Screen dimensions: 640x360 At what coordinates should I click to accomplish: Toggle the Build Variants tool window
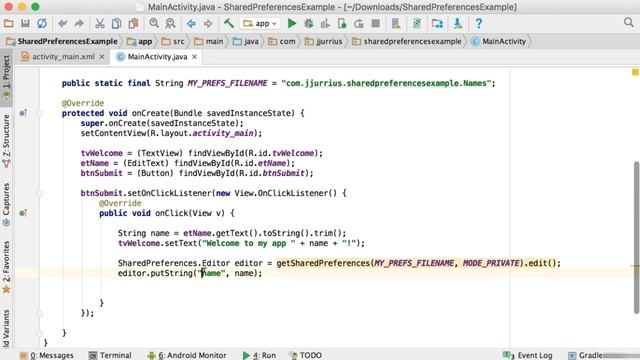pos(6,329)
